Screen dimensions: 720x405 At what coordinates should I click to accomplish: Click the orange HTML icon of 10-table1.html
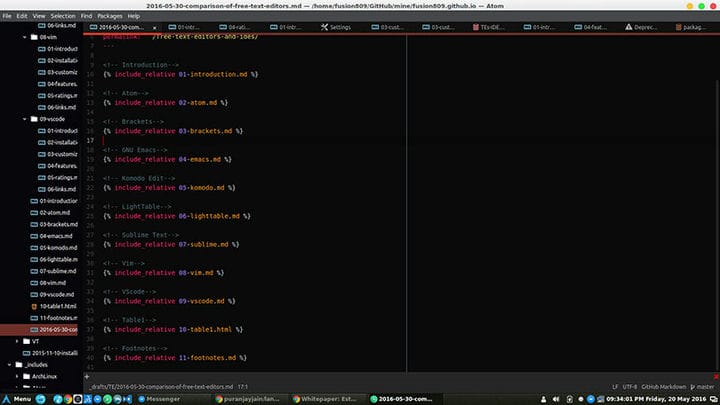click(x=34, y=306)
